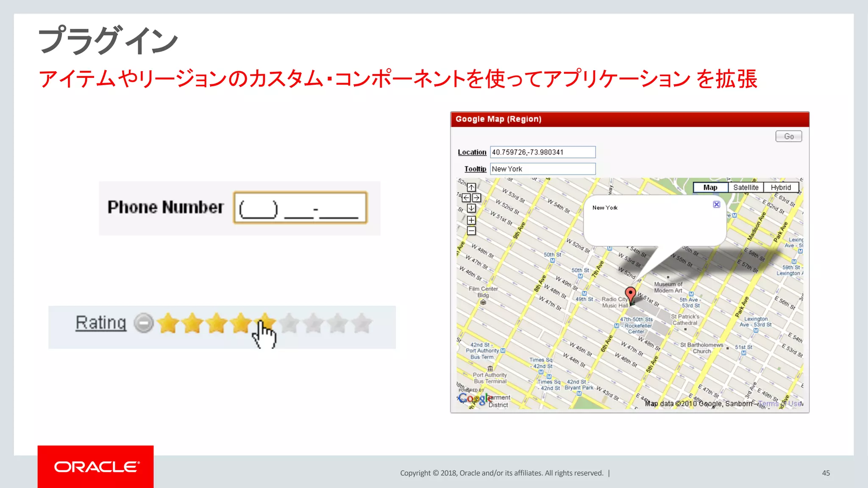The height and width of the screenshot is (488, 868).
Task: Click the Port Authority Bus Terminal icon
Action: tap(490, 368)
